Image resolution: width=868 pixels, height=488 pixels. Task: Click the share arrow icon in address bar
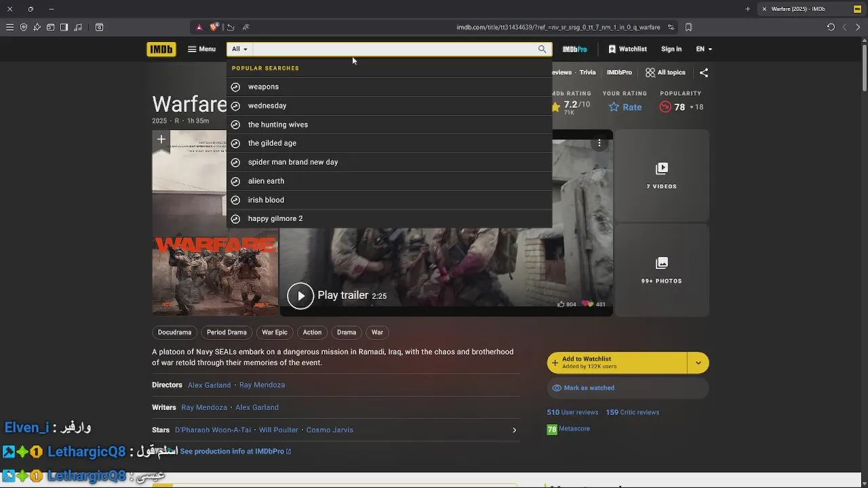click(x=231, y=27)
